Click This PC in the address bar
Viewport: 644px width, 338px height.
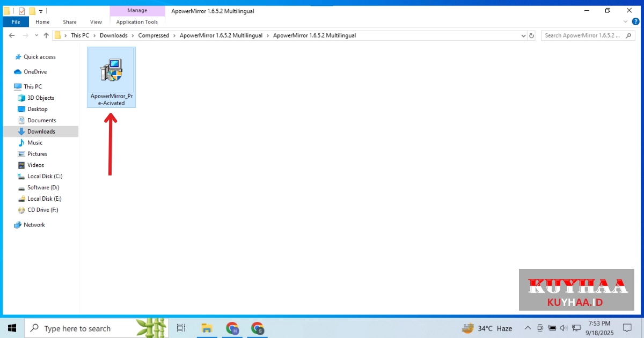click(x=80, y=35)
